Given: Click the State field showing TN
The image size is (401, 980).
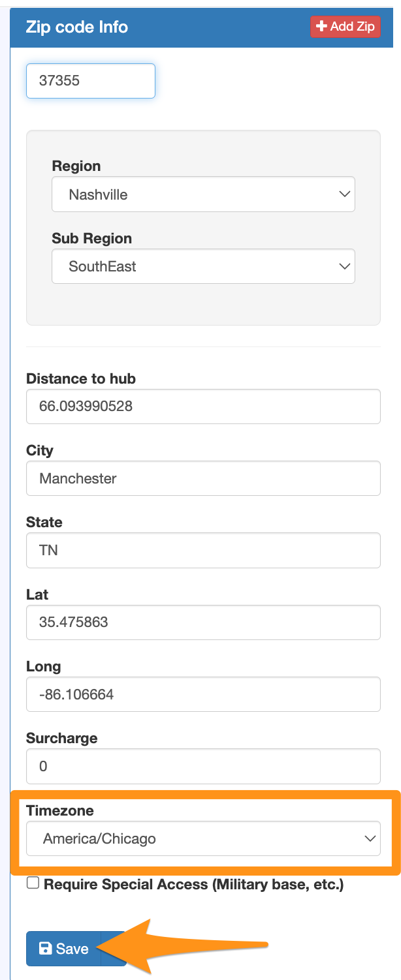Looking at the screenshot, I should click(203, 550).
